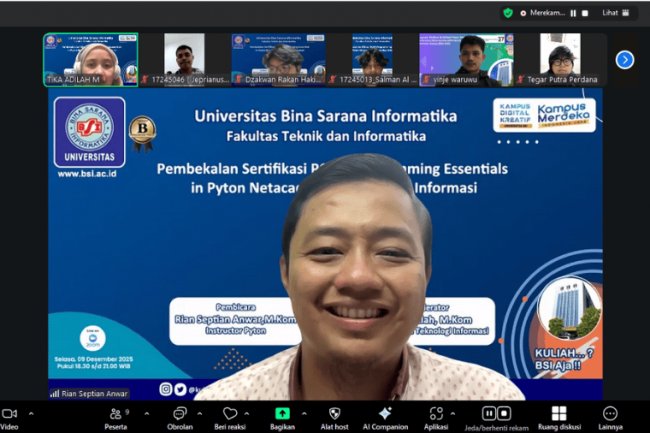Open the Lainnya more menu
The height and width of the screenshot is (433, 650).
610,418
